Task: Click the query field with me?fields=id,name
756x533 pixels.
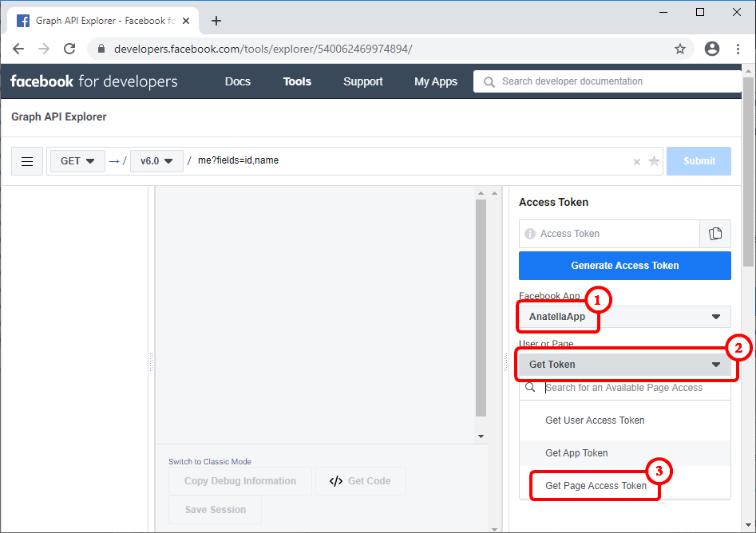Action: coord(355,161)
